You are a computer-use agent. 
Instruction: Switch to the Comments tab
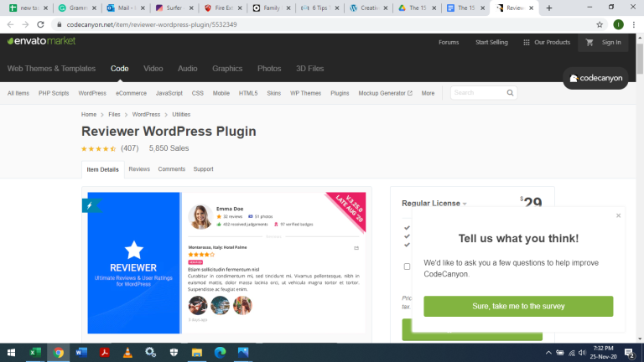click(172, 169)
